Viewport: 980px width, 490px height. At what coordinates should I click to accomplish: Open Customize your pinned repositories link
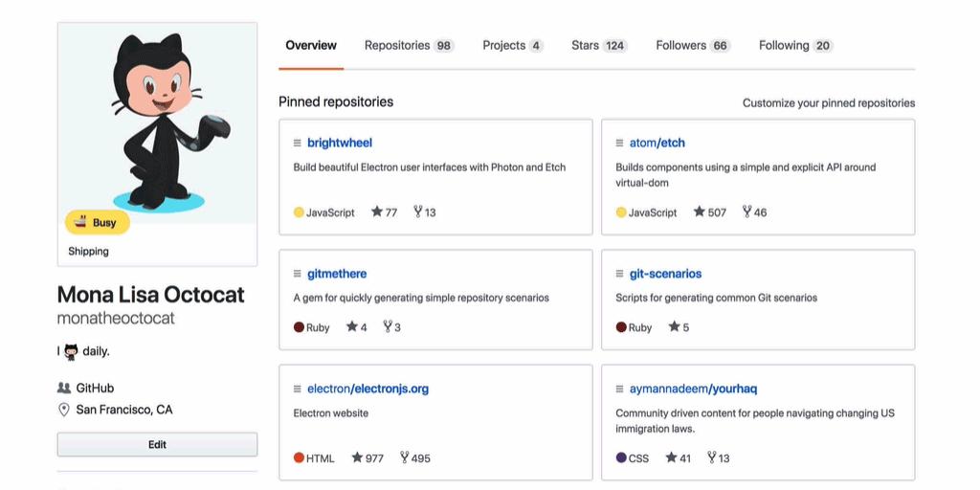tap(828, 102)
